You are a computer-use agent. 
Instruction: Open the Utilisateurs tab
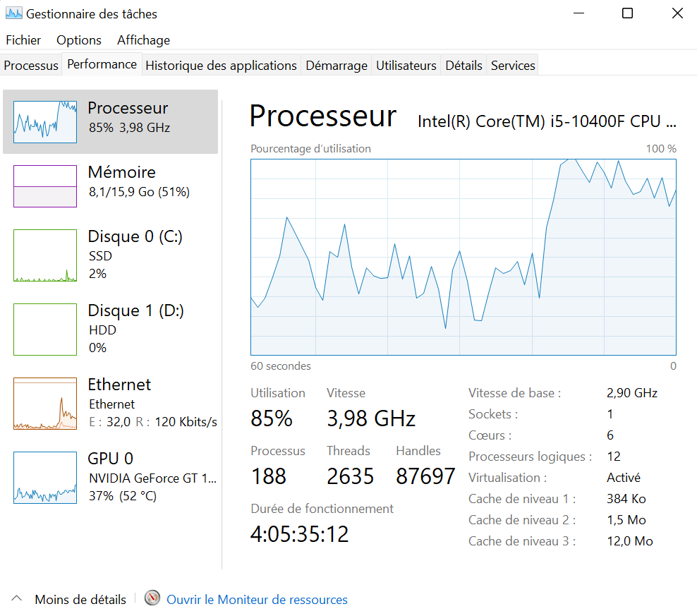pos(406,66)
